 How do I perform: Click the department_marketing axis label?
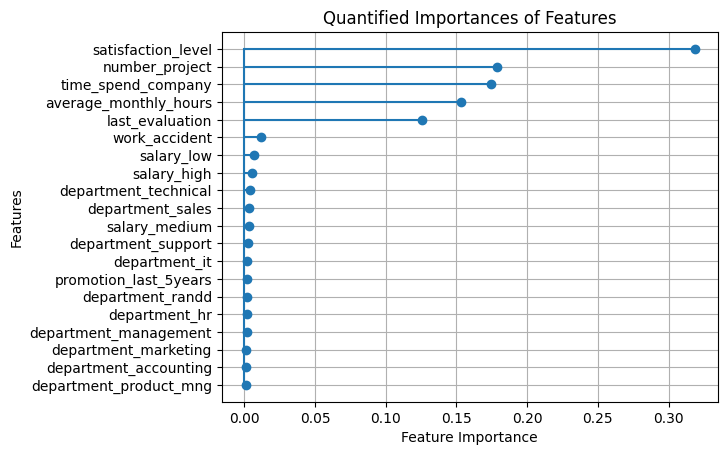point(131,350)
